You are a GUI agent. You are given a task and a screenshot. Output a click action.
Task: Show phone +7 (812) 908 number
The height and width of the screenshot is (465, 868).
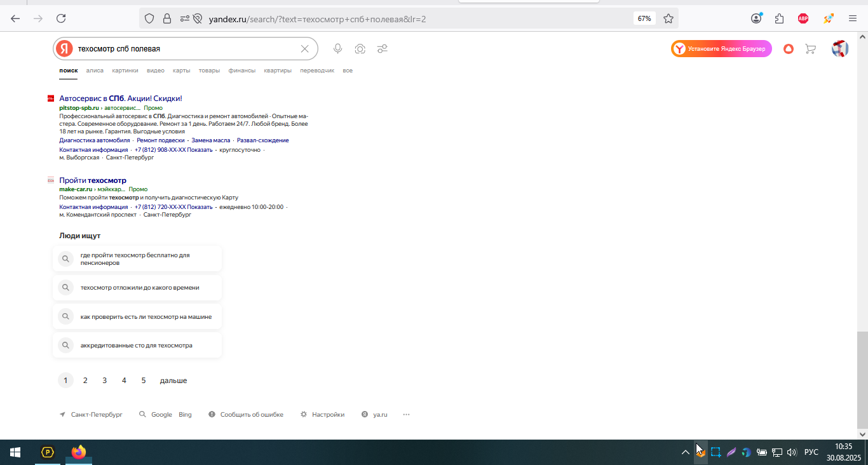click(x=173, y=150)
